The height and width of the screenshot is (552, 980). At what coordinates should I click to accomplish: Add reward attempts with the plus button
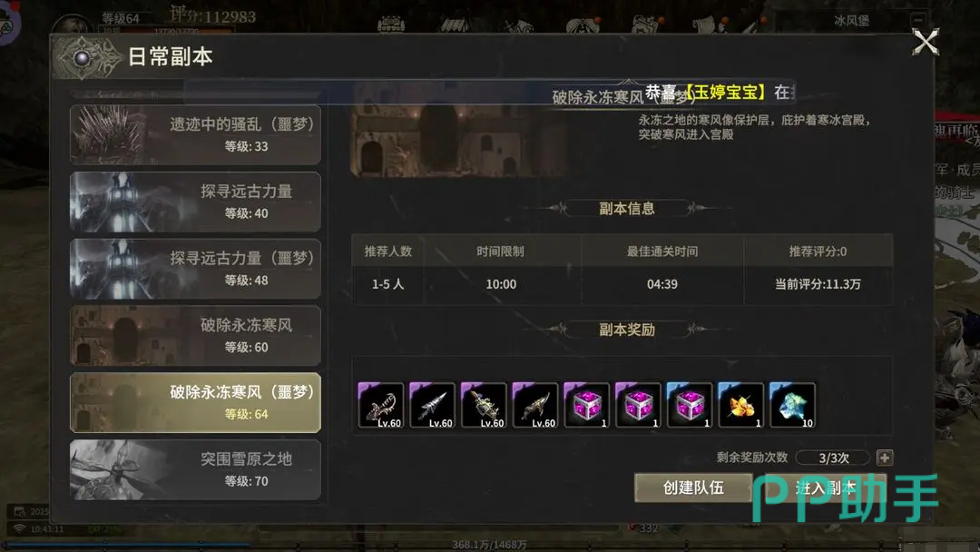point(885,458)
